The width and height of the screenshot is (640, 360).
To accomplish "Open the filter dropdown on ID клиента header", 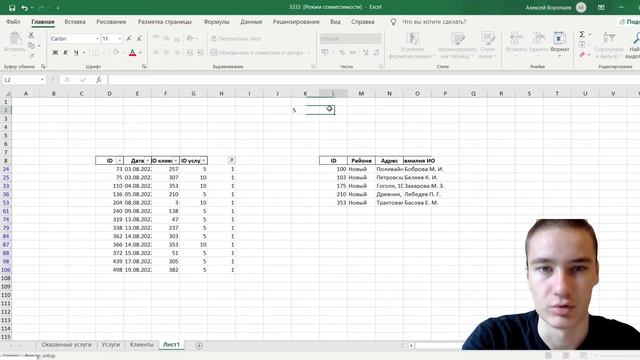I will [176, 161].
